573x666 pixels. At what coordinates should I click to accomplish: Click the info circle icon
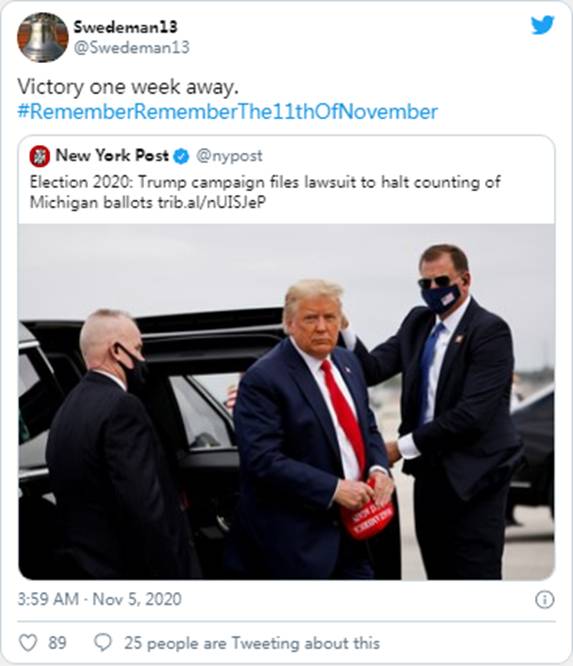point(545,599)
